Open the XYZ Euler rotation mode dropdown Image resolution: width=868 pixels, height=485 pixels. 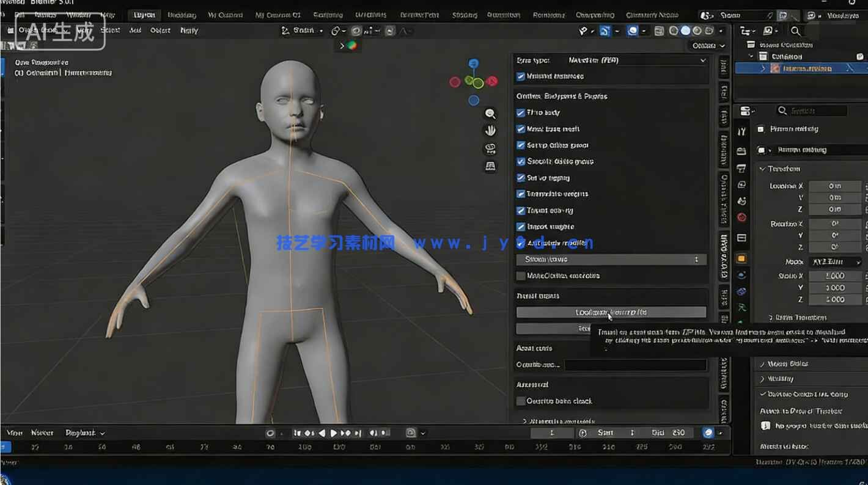(x=835, y=261)
